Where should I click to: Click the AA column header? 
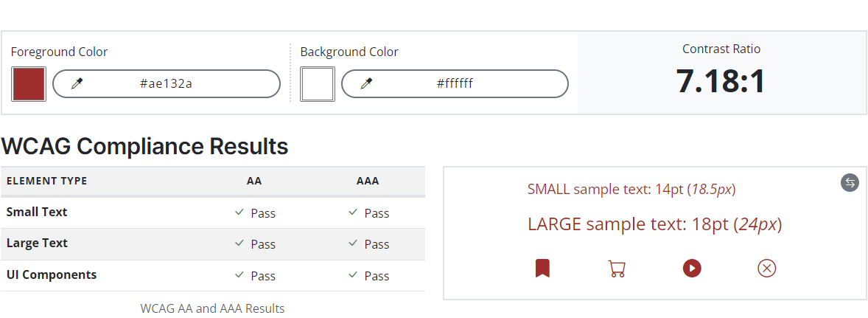tap(254, 182)
